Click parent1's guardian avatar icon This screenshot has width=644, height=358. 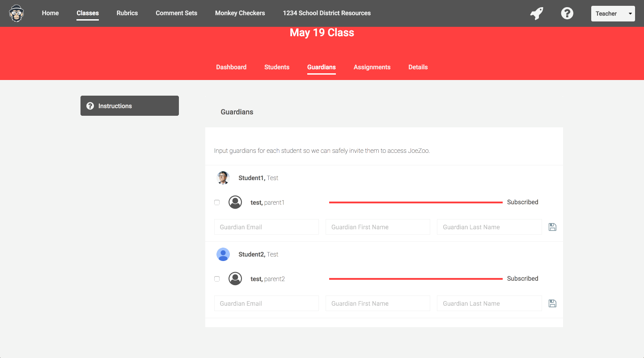click(x=235, y=202)
